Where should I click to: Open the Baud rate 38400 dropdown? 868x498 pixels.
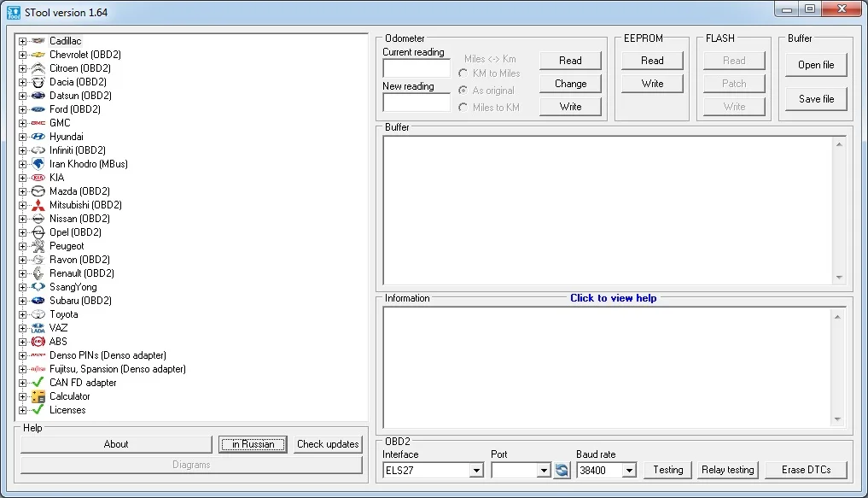629,471
